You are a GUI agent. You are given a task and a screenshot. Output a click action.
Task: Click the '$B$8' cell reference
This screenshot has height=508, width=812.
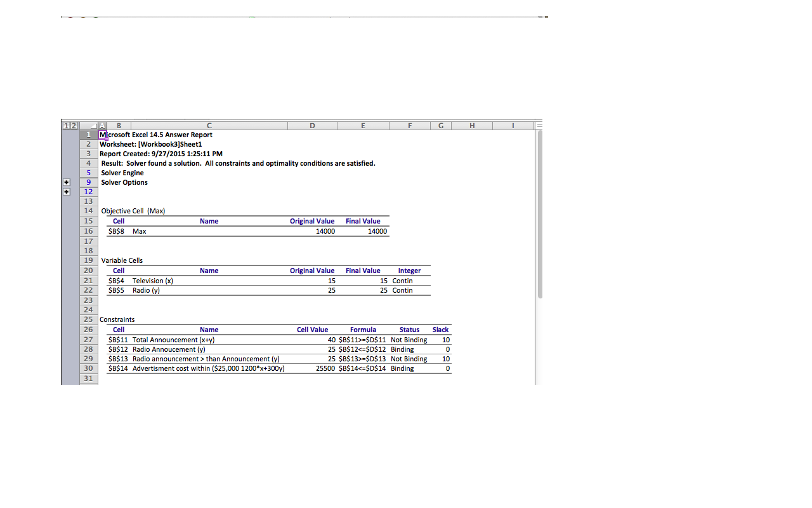tap(116, 232)
